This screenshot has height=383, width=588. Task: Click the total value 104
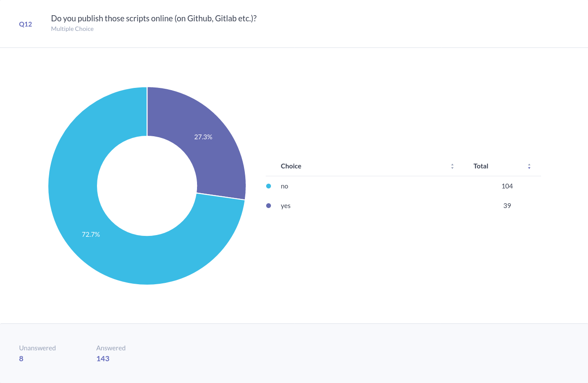click(x=507, y=186)
